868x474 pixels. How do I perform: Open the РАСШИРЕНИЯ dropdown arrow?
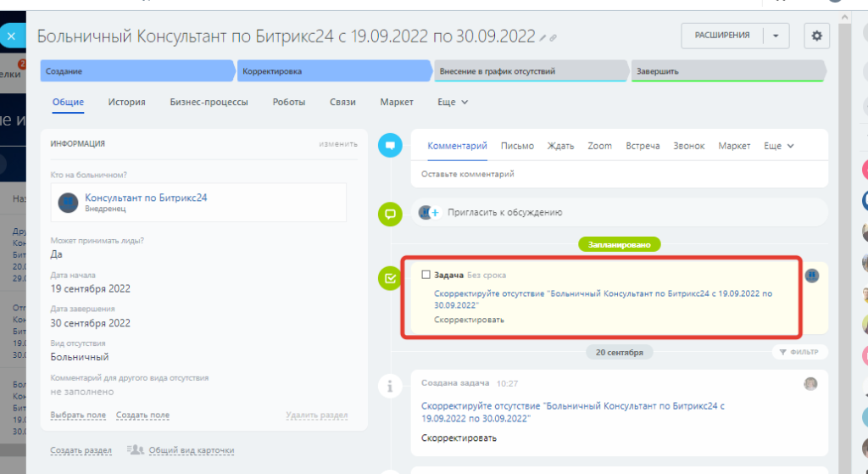tap(776, 36)
